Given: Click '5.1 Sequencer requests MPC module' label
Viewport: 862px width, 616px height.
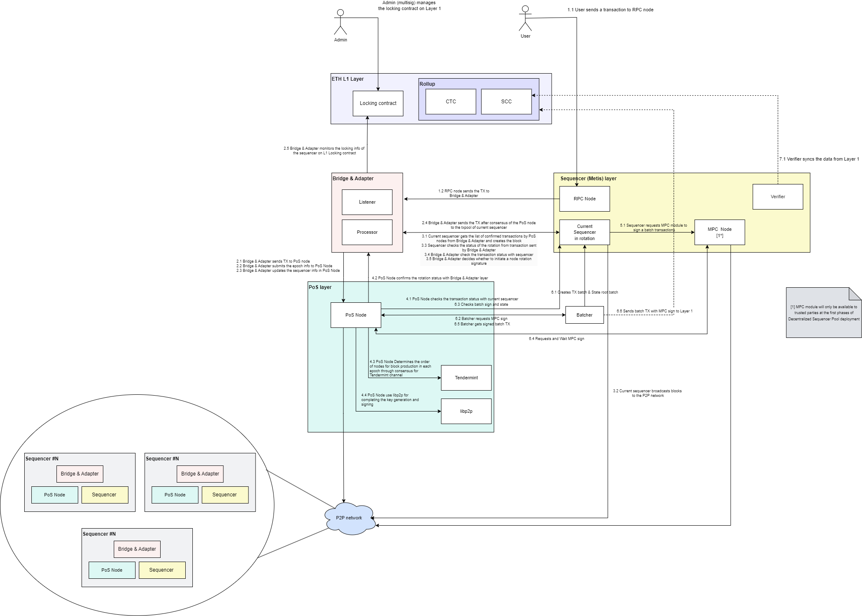Looking at the screenshot, I should pos(653,227).
